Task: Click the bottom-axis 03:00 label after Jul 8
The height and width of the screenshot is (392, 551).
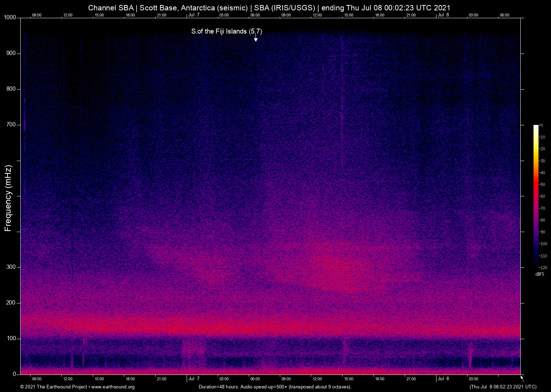Action: [x=474, y=379]
